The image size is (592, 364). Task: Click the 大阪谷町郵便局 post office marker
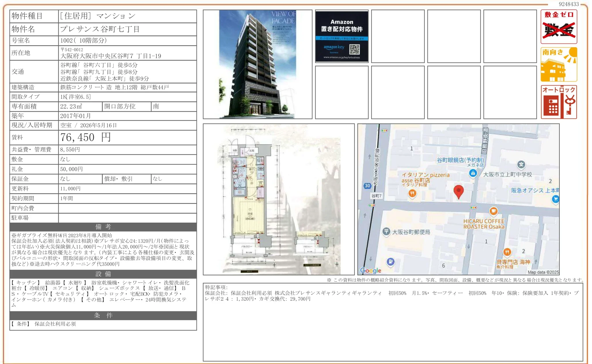click(x=386, y=232)
